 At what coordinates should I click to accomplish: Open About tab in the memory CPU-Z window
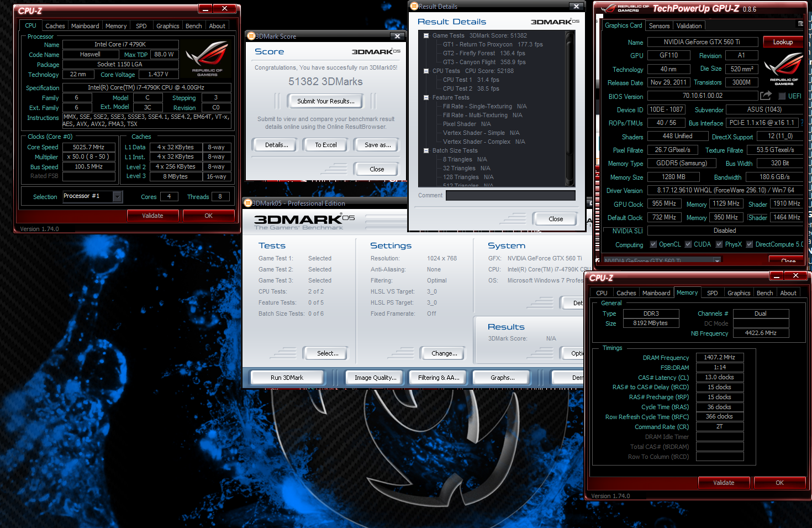click(x=788, y=293)
